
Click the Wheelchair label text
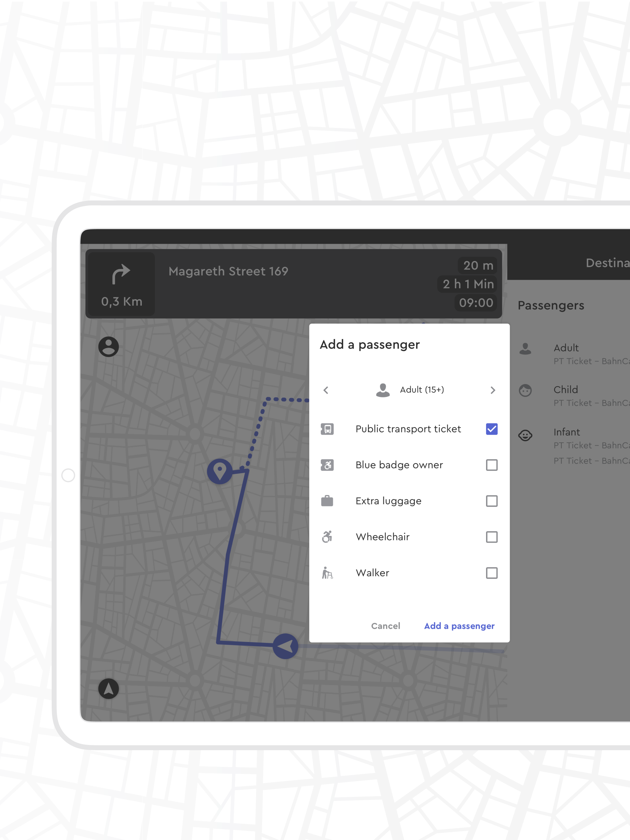[383, 537]
